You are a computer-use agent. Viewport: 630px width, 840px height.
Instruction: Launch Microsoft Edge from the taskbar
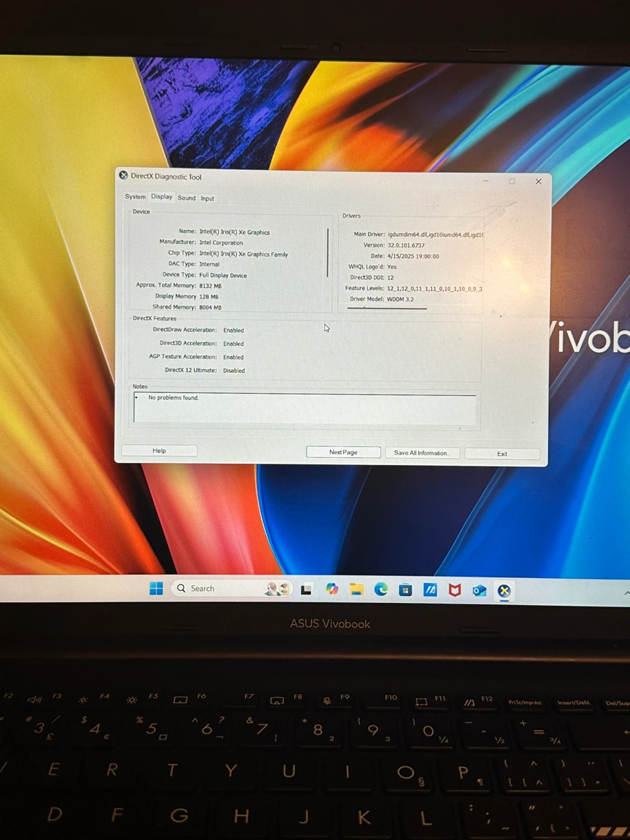(x=381, y=590)
